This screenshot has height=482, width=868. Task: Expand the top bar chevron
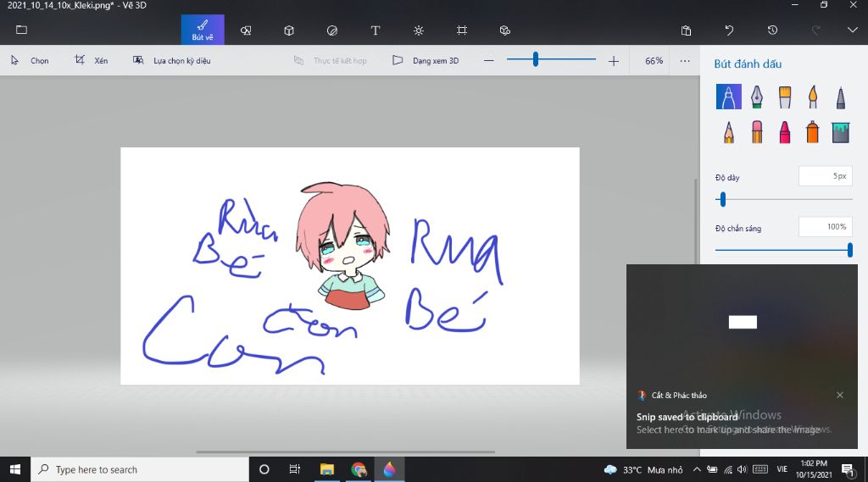click(853, 30)
